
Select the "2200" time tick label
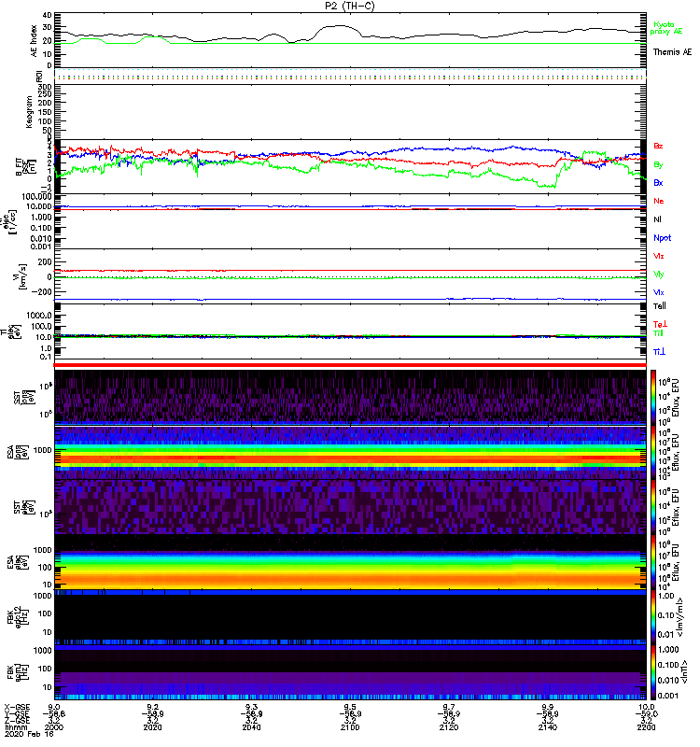(x=646, y=727)
